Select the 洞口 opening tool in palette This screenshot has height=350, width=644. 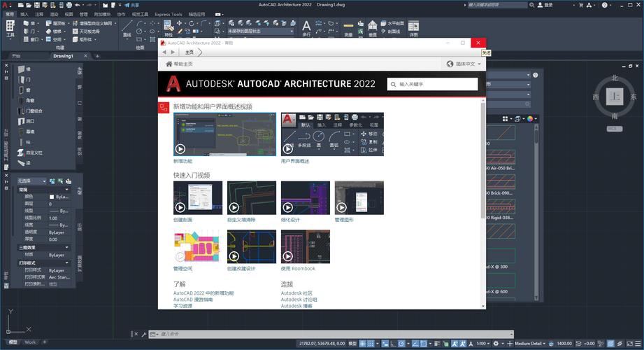point(26,121)
